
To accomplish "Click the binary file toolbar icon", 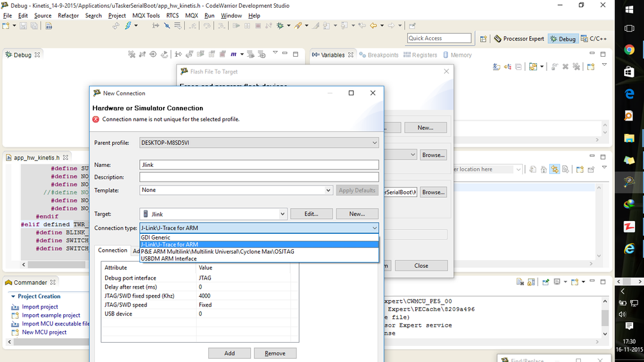I will [x=48, y=26].
